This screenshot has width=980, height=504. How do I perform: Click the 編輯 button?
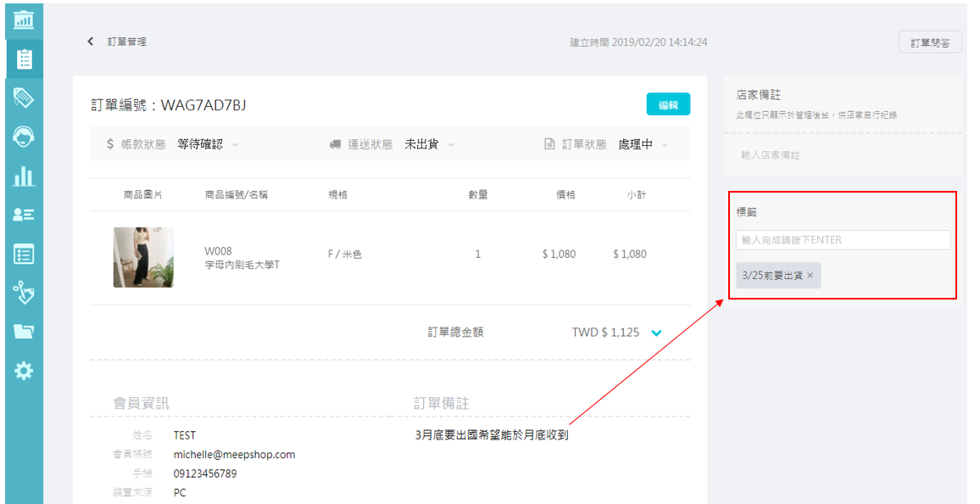pos(668,104)
